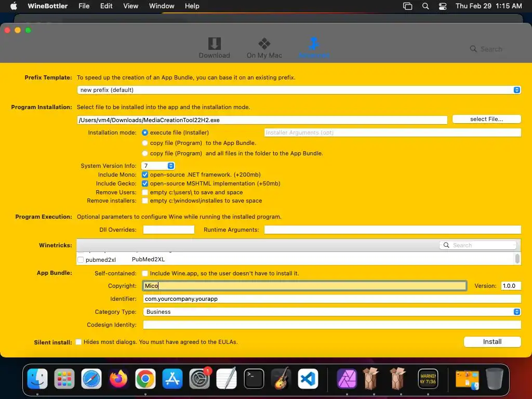
Task: Open Control Center in the menu bar
Action: (x=443, y=6)
